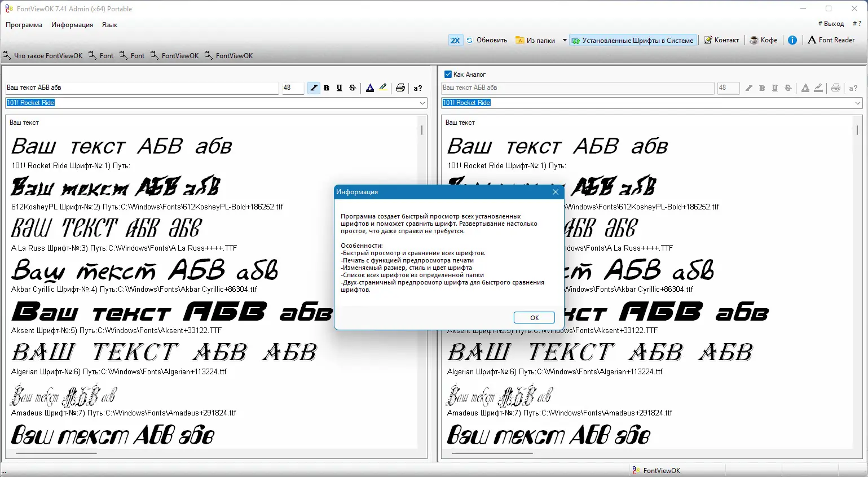Image resolution: width=868 pixels, height=477 pixels.
Task: Click the greyed bold icon in right pane
Action: pos(762,88)
